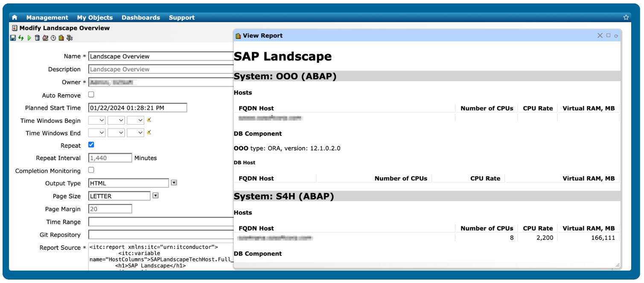Click the Output Type HTML field
The width and height of the screenshot is (644, 283).
[128, 183]
